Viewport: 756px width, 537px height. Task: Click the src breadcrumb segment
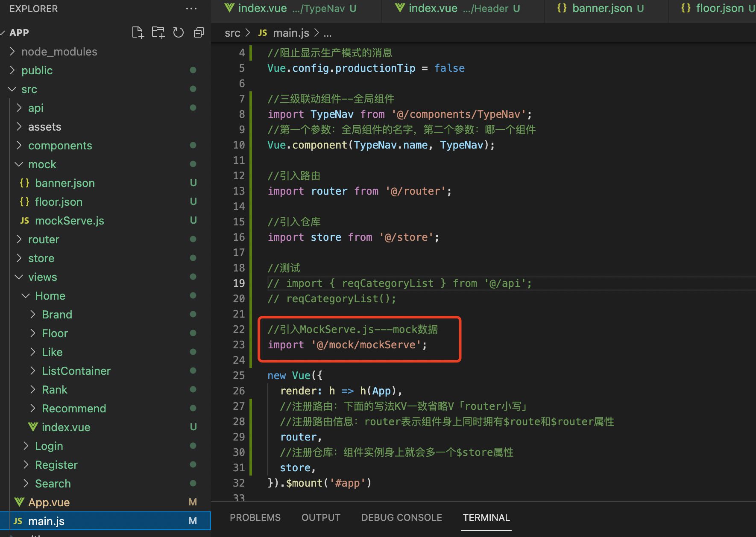[x=232, y=33]
